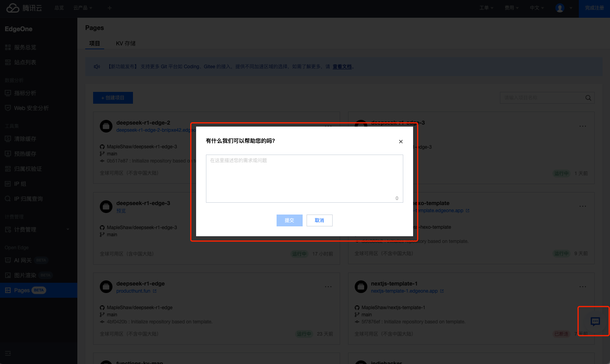Screen dimensions: 610x364
Task: Select the 项目 tab
Action: [x=95, y=43]
